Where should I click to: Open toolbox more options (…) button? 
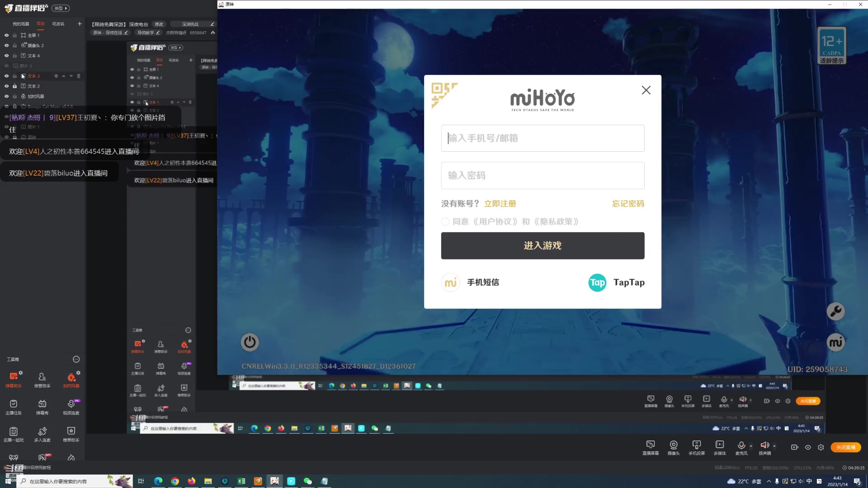pyautogui.click(x=76, y=359)
